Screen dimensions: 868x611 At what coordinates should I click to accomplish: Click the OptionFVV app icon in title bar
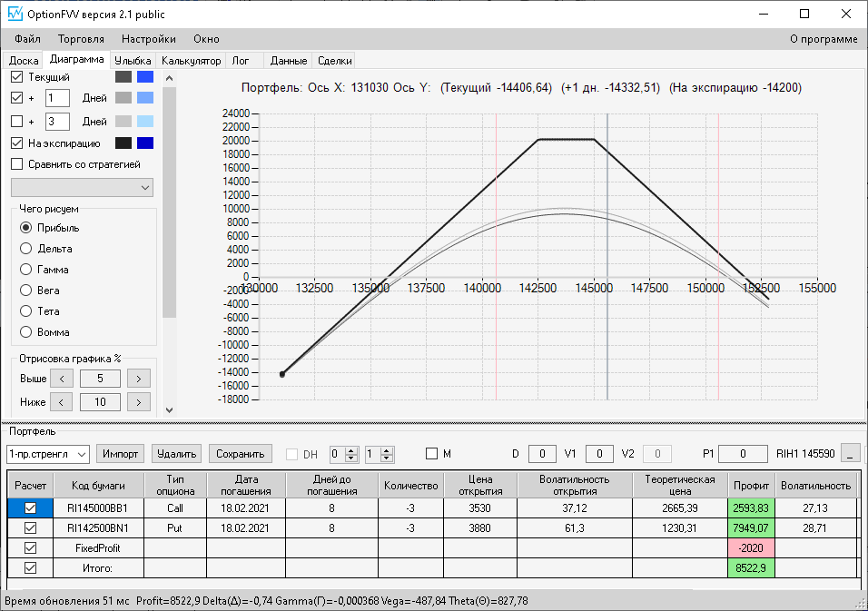point(15,15)
